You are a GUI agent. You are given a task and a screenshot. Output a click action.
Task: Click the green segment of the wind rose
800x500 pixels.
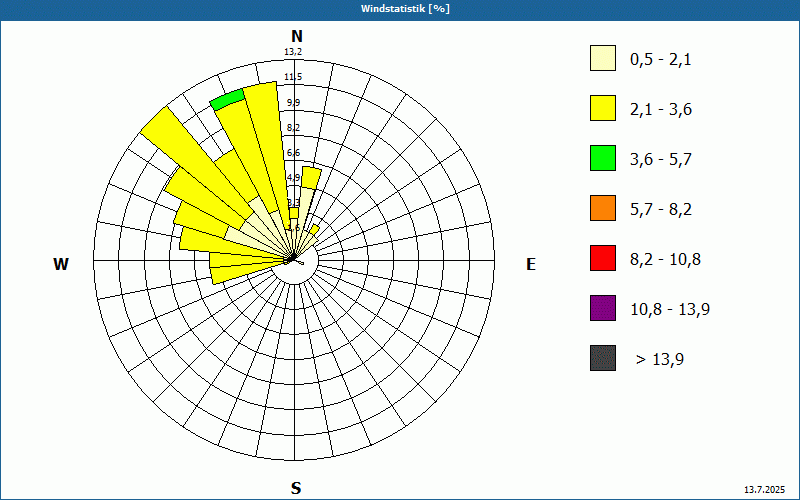tap(228, 99)
